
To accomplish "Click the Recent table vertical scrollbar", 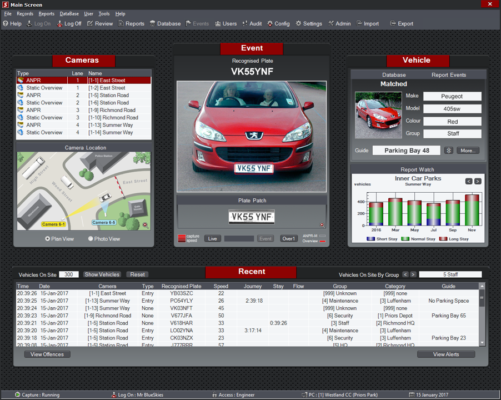I will pos(482,315).
